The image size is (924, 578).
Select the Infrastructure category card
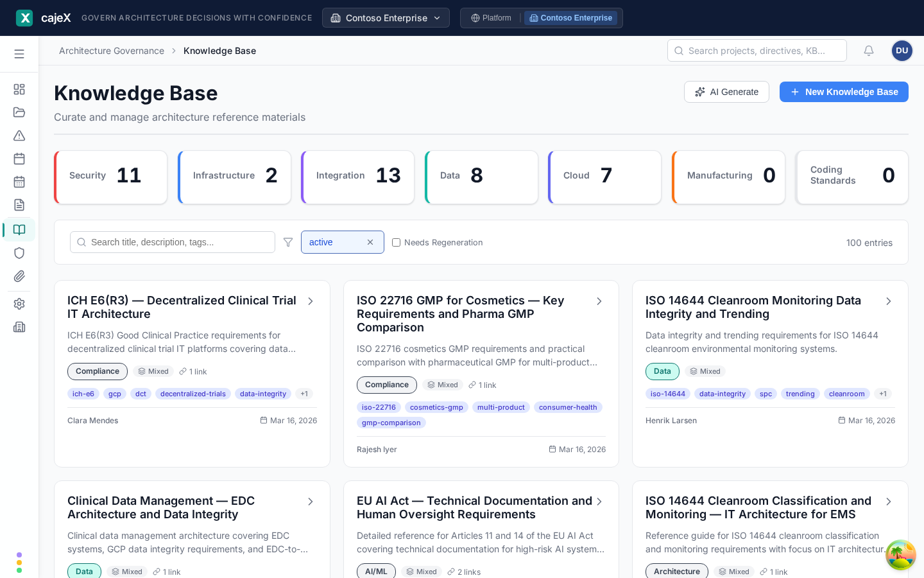pyautogui.click(x=234, y=177)
